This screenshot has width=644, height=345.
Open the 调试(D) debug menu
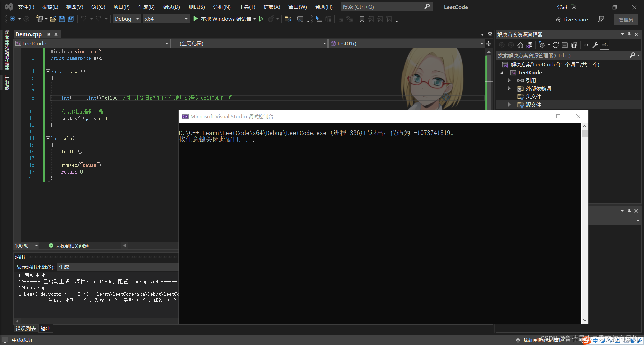(171, 7)
